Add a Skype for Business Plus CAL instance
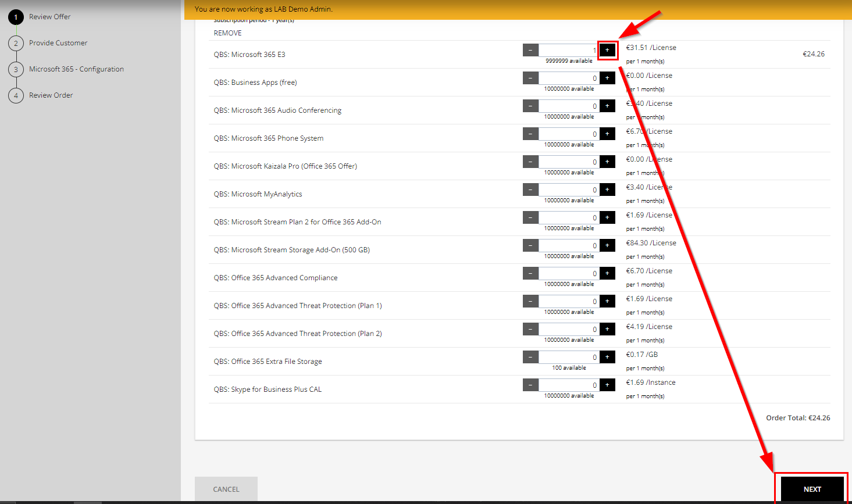Viewport: 852px width, 504px height. (607, 385)
